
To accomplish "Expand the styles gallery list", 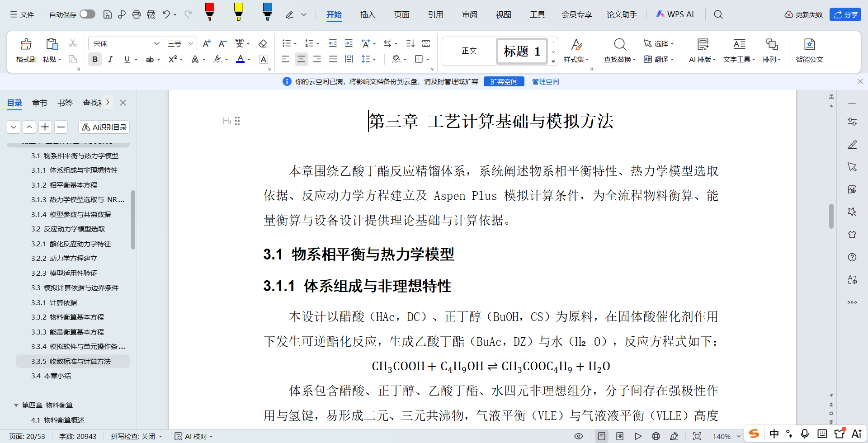I will coord(553,61).
